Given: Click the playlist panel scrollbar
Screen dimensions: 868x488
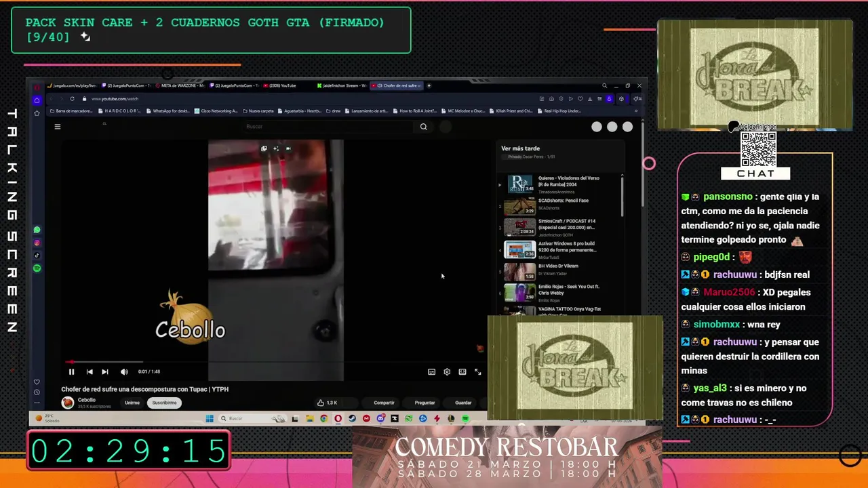Looking at the screenshot, I should pyautogui.click(x=622, y=197).
